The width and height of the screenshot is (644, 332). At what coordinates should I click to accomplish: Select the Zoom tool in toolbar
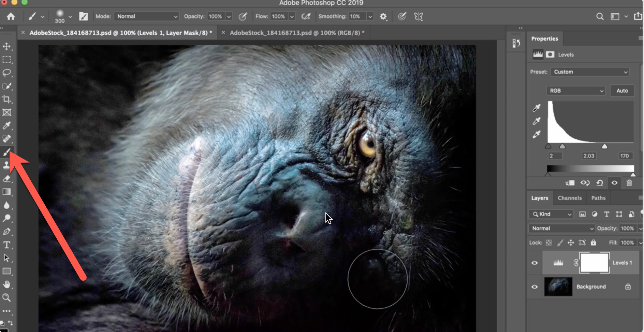pyautogui.click(x=6, y=298)
